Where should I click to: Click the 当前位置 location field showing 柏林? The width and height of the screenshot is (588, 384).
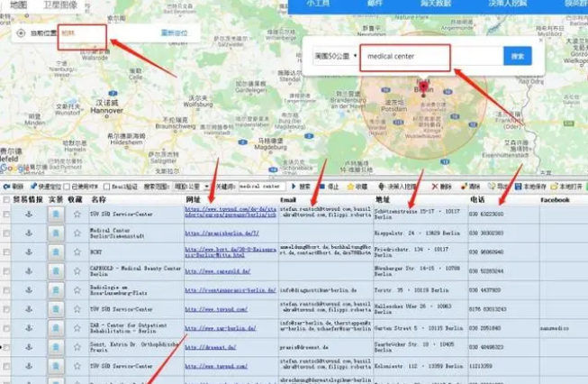click(x=82, y=33)
